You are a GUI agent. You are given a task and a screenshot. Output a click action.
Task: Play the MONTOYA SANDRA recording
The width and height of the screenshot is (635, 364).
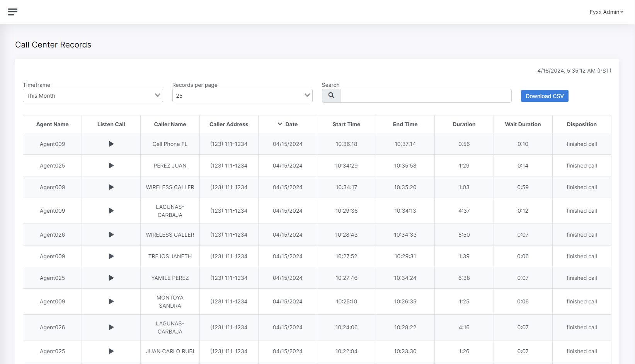(x=111, y=301)
